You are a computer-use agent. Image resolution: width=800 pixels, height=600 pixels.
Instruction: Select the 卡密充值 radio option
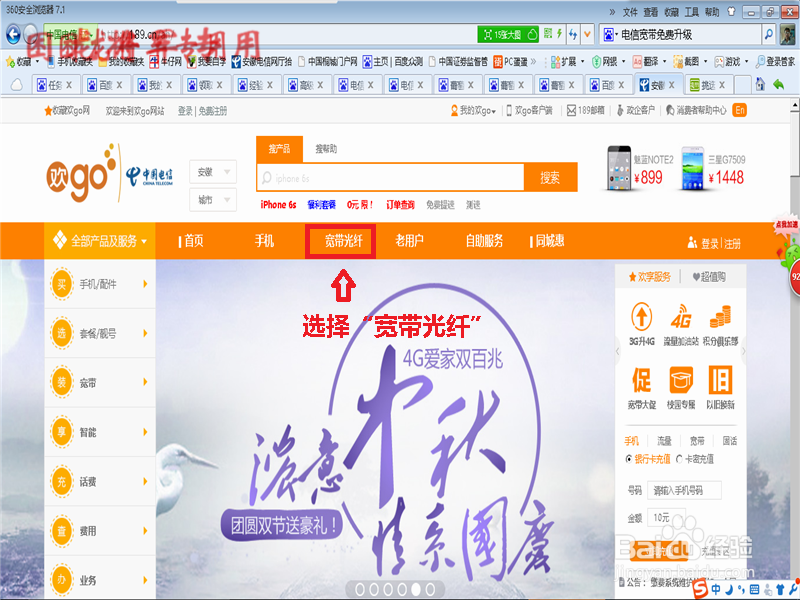pos(679,459)
